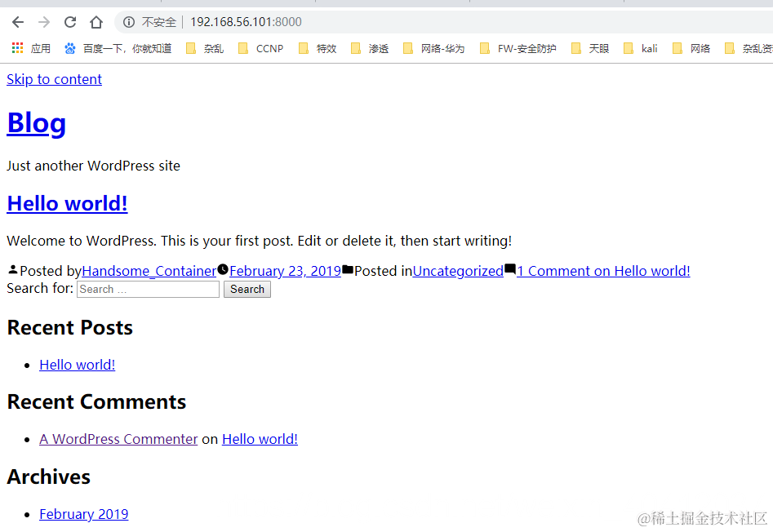
Task: Click the Welcome to WordPress paragraph text
Action: [260, 241]
